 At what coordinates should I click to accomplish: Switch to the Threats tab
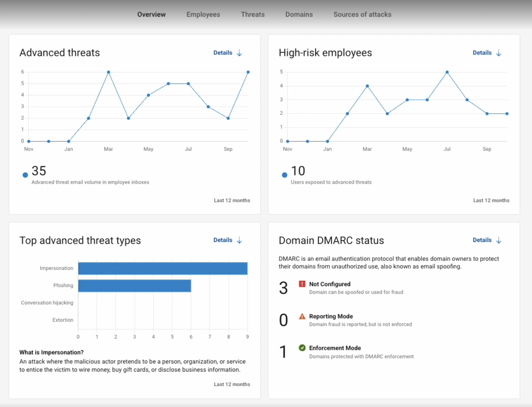click(x=252, y=14)
